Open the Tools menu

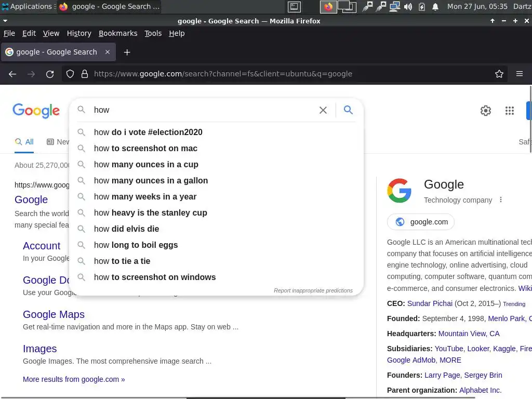click(x=153, y=33)
